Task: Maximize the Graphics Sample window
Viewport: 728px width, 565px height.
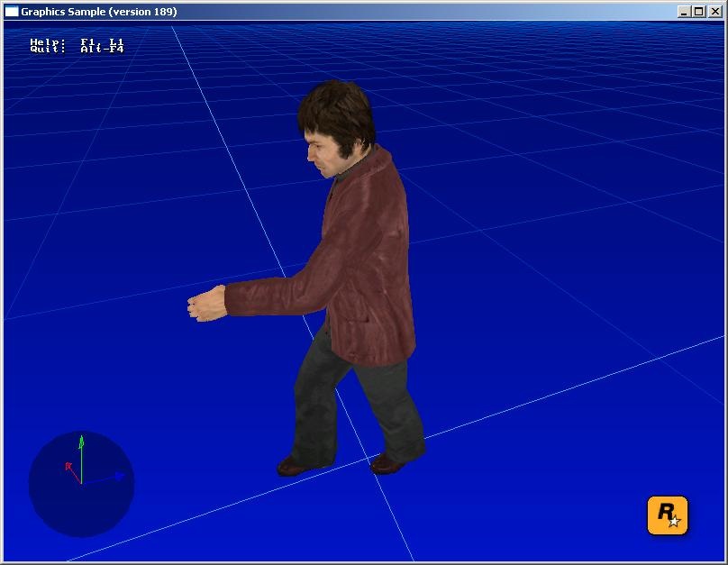Action: pos(699,12)
